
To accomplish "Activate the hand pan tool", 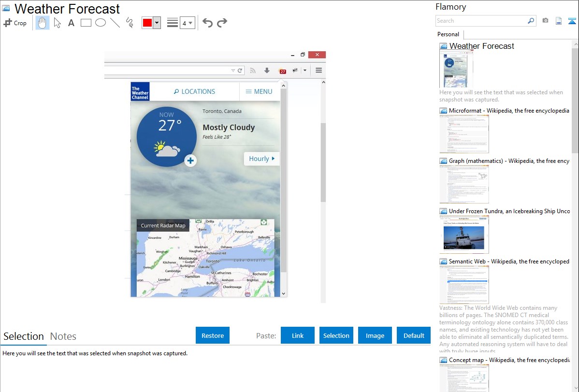I will 43,23.
